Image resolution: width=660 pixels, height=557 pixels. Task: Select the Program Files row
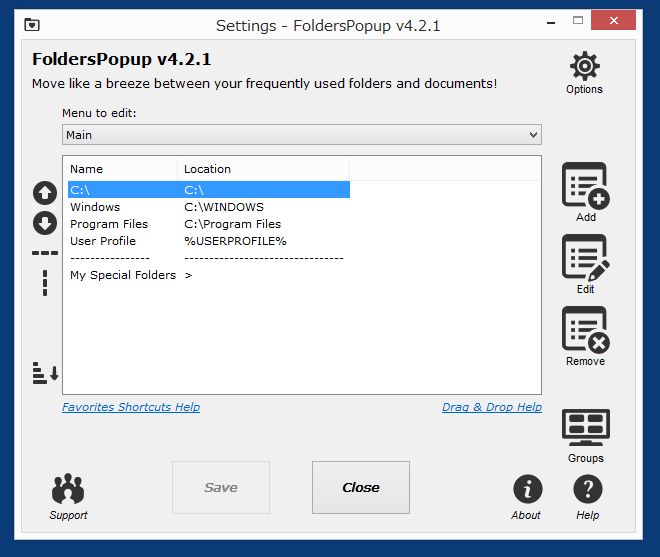pos(209,224)
